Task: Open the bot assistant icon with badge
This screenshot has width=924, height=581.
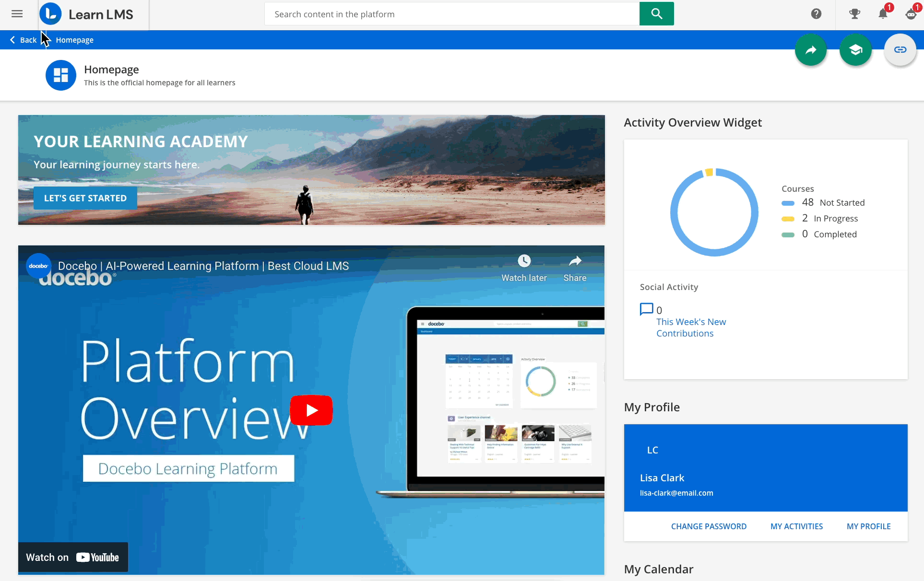Action: coord(911,14)
